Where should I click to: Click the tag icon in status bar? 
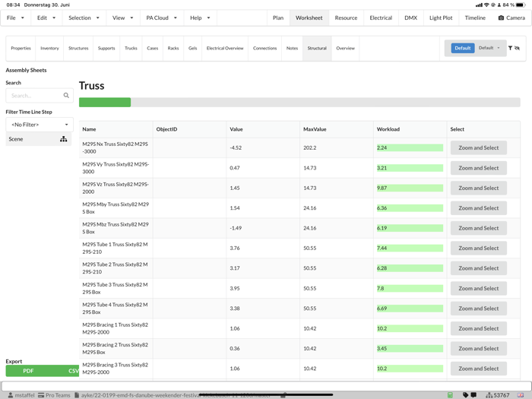(x=465, y=395)
